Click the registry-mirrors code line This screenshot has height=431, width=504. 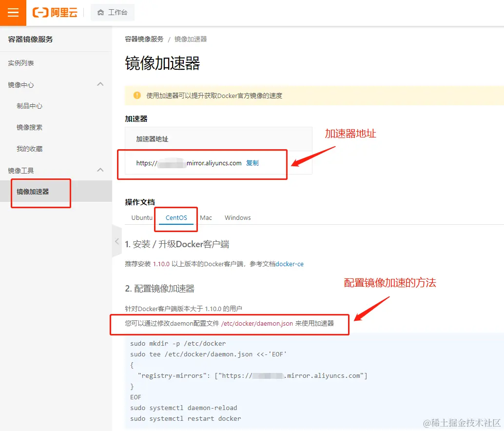point(252,376)
